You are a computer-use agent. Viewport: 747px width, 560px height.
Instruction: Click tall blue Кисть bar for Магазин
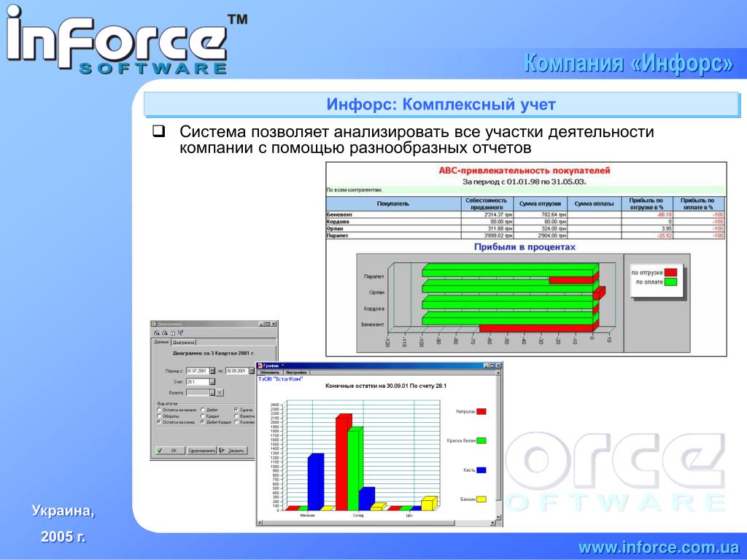[315, 481]
